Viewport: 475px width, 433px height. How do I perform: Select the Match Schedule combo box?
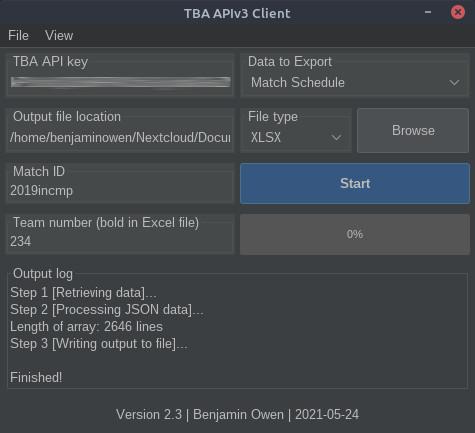(x=355, y=82)
